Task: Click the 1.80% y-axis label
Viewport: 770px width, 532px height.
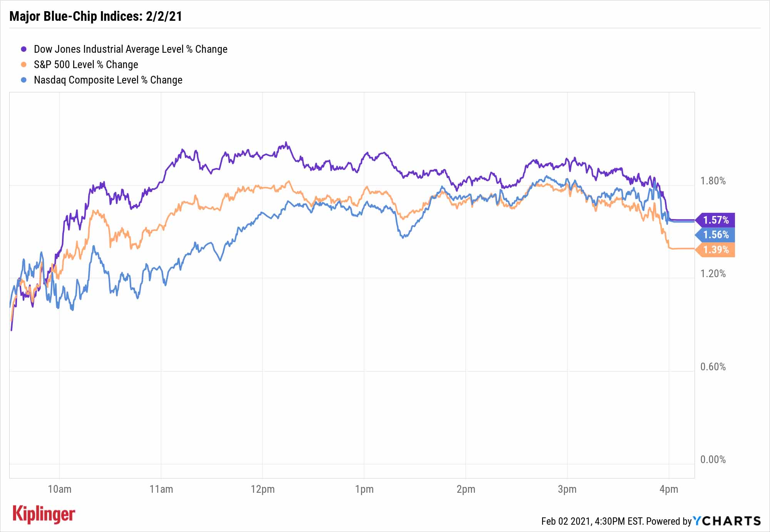Action: tap(713, 181)
